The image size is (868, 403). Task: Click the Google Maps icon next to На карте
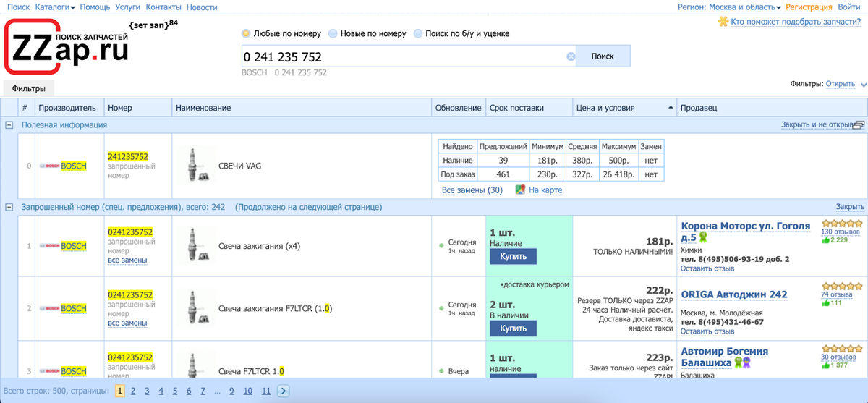(520, 190)
